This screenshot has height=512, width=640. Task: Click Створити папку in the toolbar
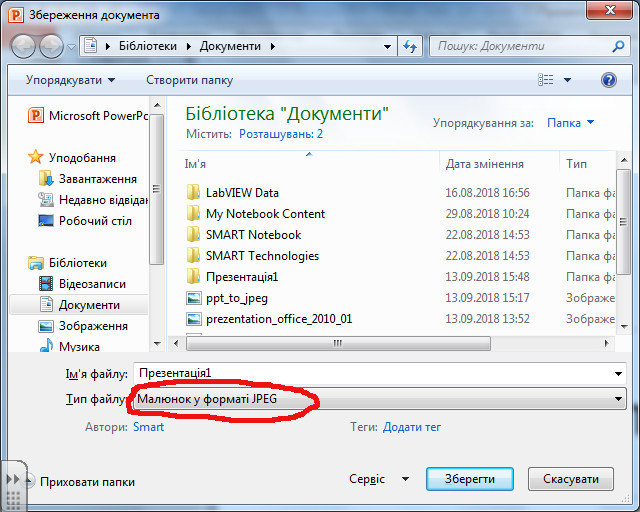(x=189, y=80)
